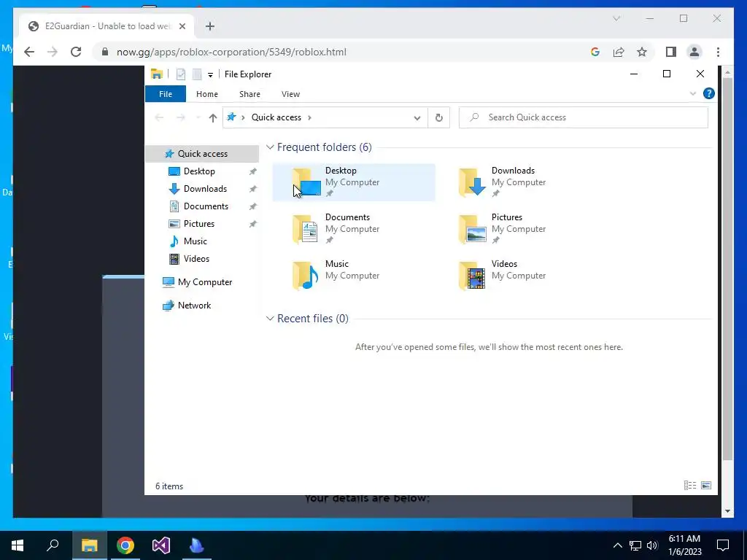Open Chrome side panel

[x=671, y=52]
